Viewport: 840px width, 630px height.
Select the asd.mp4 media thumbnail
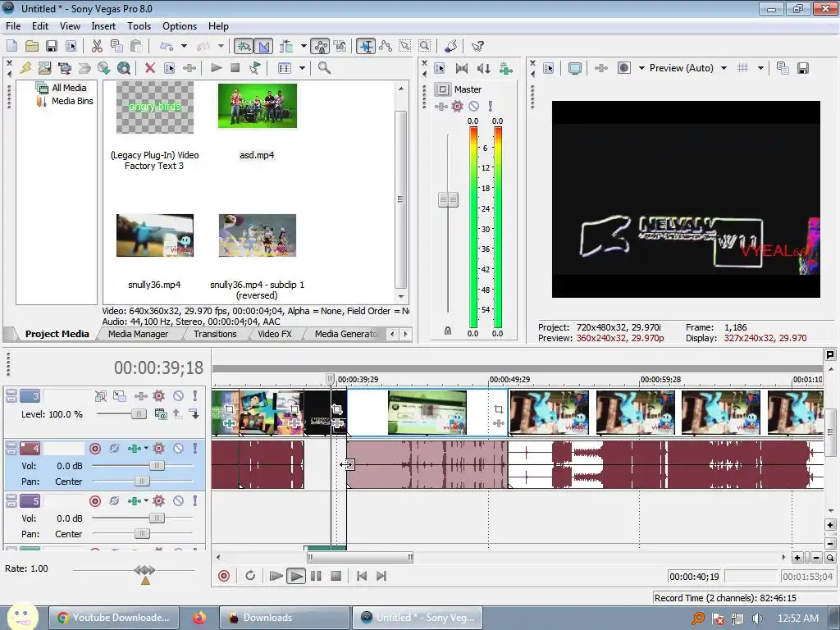click(257, 106)
